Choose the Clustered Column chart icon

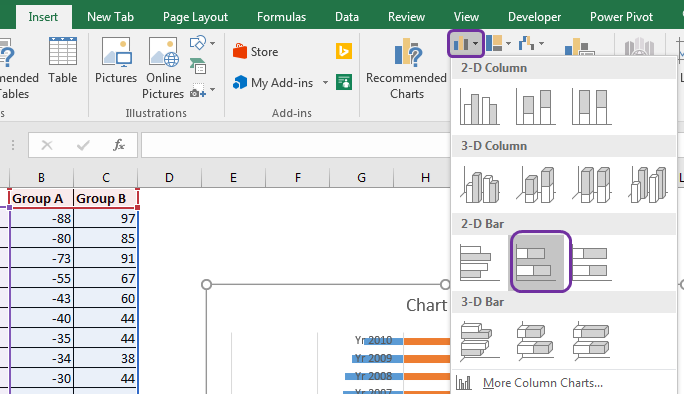[x=479, y=107]
